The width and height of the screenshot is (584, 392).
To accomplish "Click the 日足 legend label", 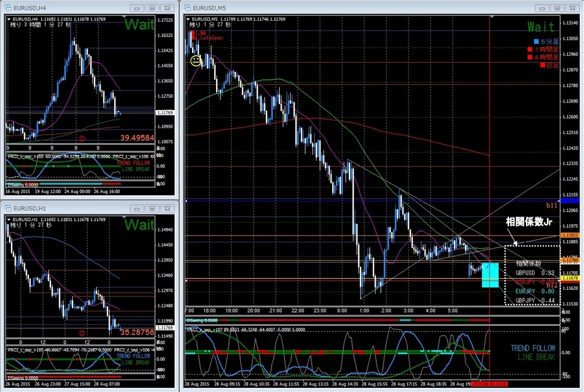I will pyautogui.click(x=553, y=65).
